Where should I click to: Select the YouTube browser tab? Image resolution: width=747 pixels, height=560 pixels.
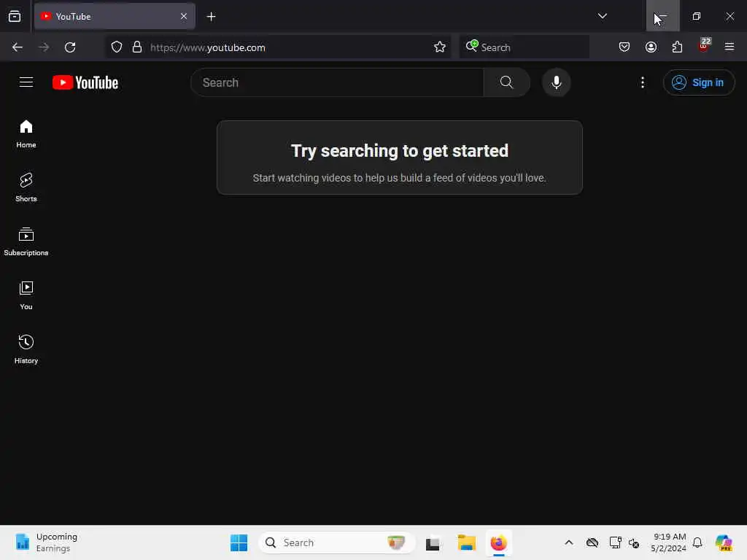115,16
